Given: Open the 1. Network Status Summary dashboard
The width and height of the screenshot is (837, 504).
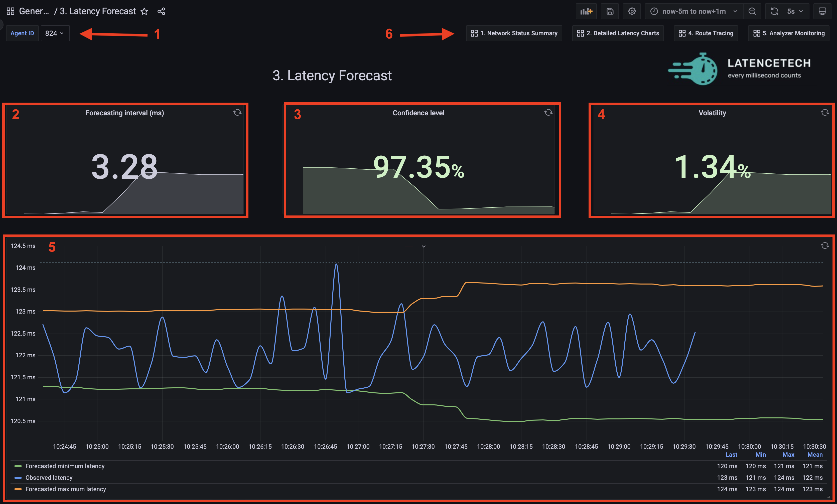Looking at the screenshot, I should [514, 33].
